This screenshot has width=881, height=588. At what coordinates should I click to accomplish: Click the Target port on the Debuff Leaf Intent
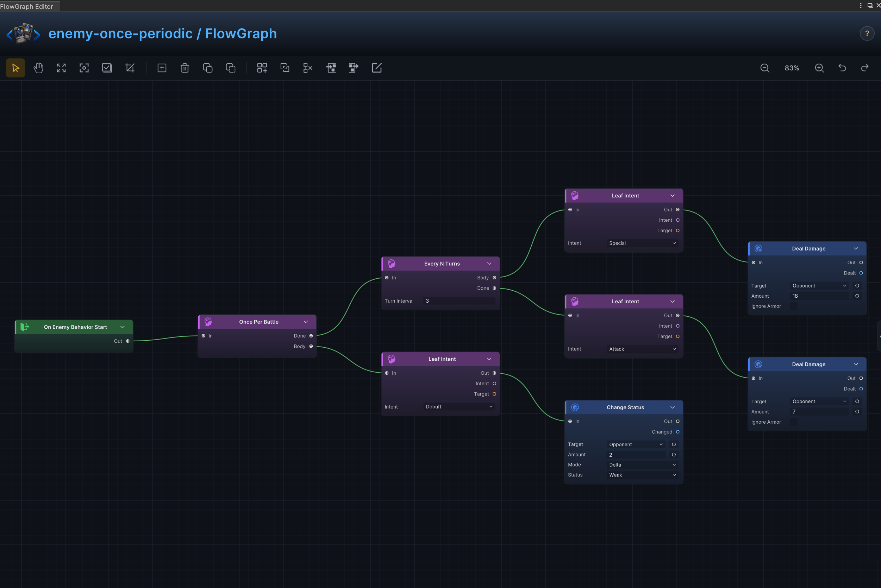(x=494, y=394)
